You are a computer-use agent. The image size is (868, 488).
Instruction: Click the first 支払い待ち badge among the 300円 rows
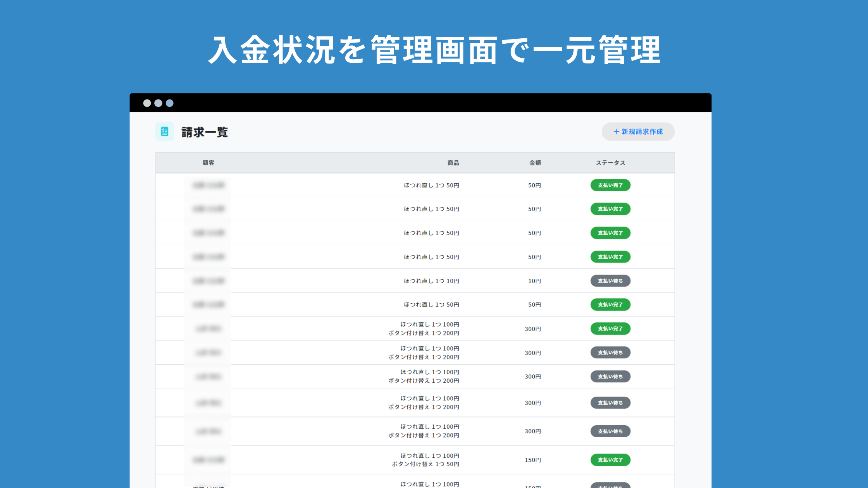610,352
